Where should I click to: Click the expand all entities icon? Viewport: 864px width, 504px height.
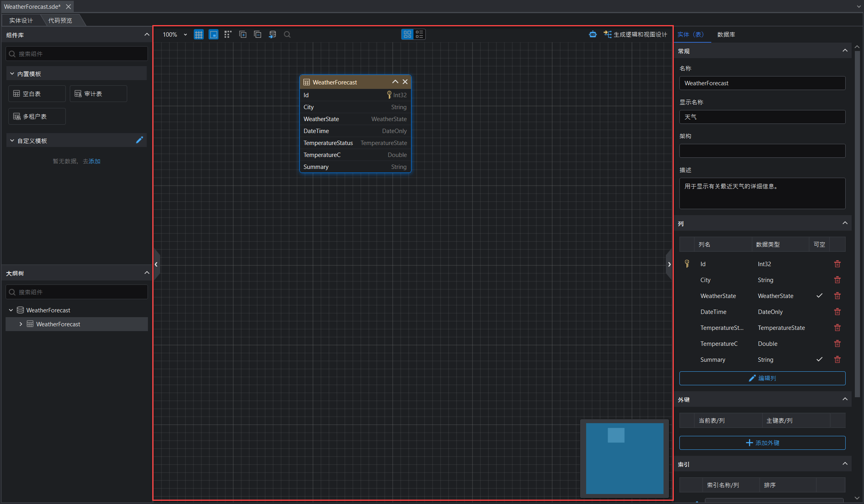tap(242, 35)
